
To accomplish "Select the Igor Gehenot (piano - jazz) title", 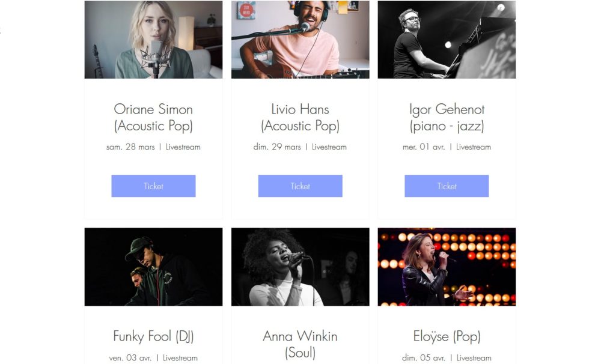I will click(447, 118).
